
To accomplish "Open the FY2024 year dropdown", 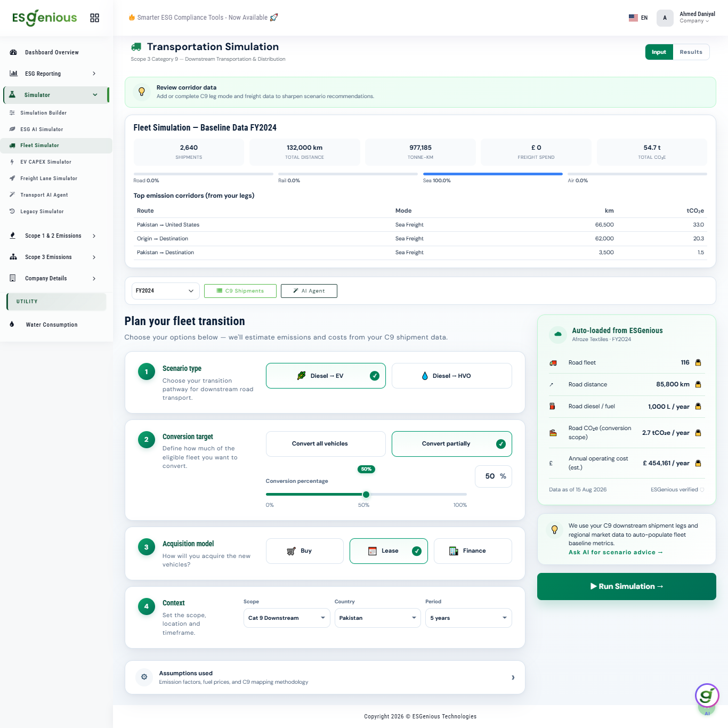I will point(166,291).
